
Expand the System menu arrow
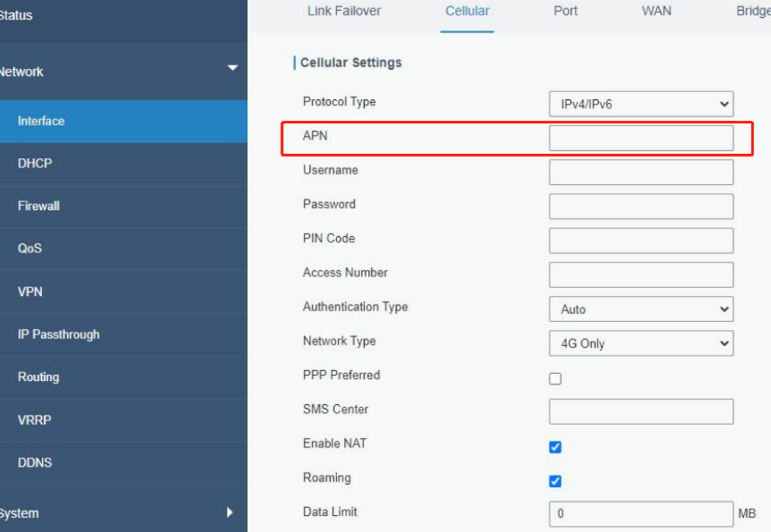tap(229, 513)
